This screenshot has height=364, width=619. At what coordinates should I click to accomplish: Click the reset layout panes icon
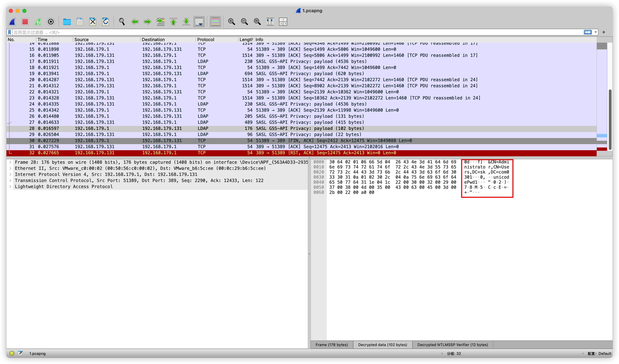[x=283, y=22]
